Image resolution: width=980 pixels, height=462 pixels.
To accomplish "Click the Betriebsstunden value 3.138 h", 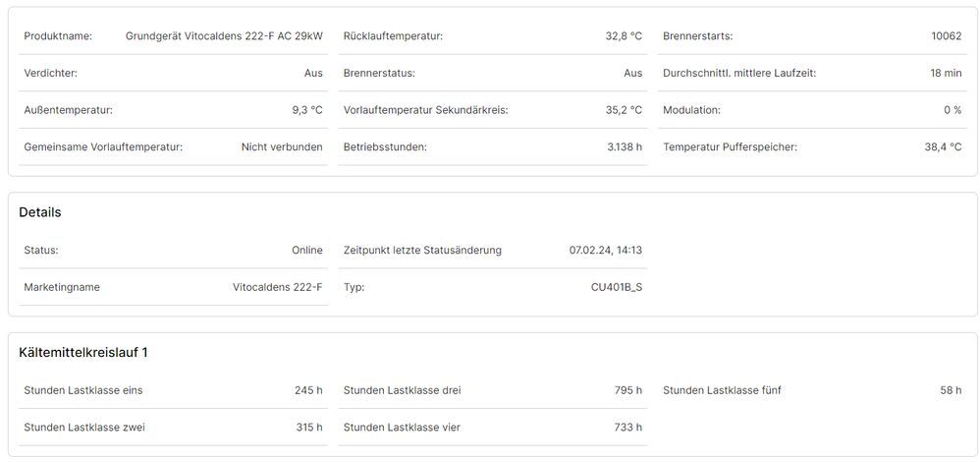I will point(625,147).
